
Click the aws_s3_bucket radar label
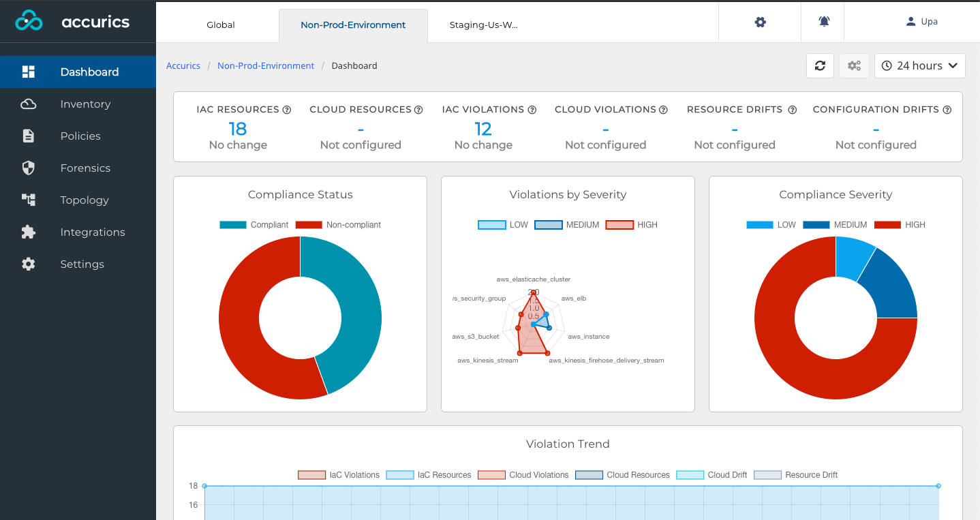tap(476, 337)
